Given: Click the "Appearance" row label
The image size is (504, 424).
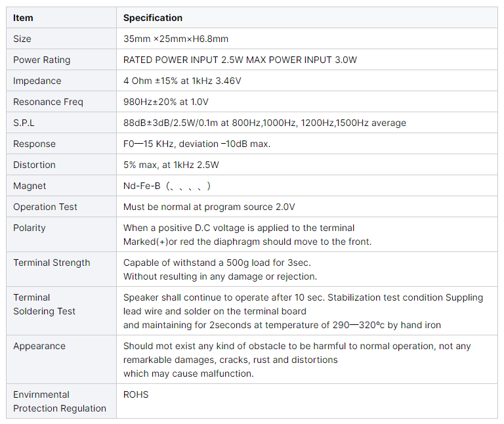Looking at the screenshot, I should 39,346.
